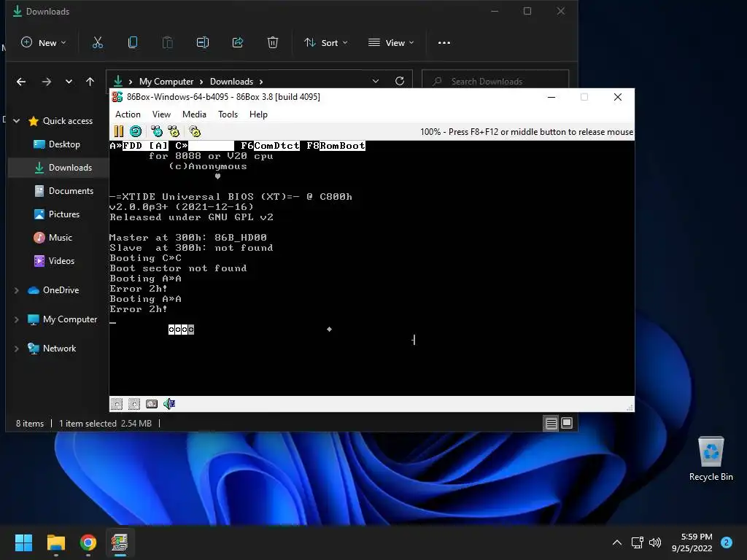Expand the Network tree node
Screen dimensions: 747x560
click(17, 349)
